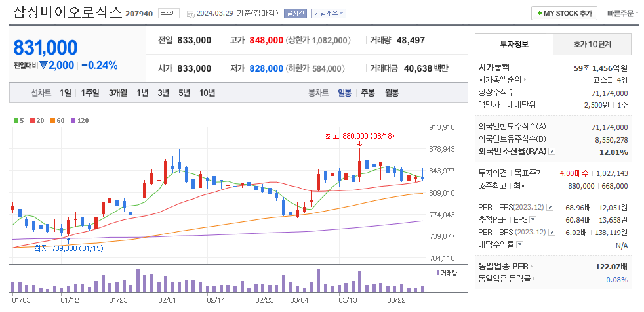Click the 거래대금 value 40,638 백만
644x312 pixels.
point(426,68)
